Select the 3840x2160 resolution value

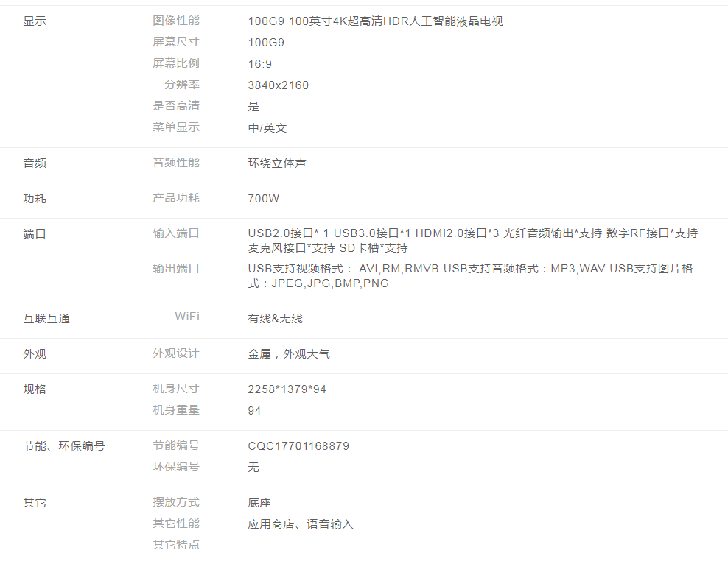pos(279,85)
